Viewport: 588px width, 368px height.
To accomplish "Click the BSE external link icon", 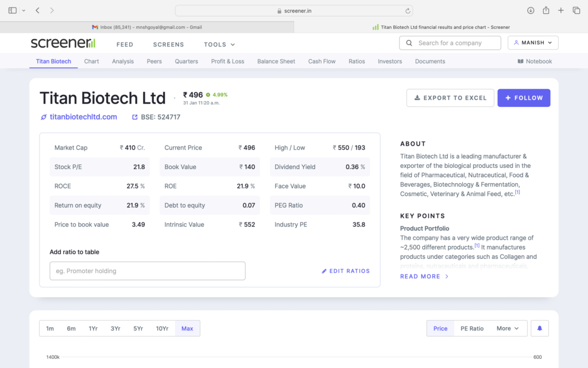I will coord(134,117).
